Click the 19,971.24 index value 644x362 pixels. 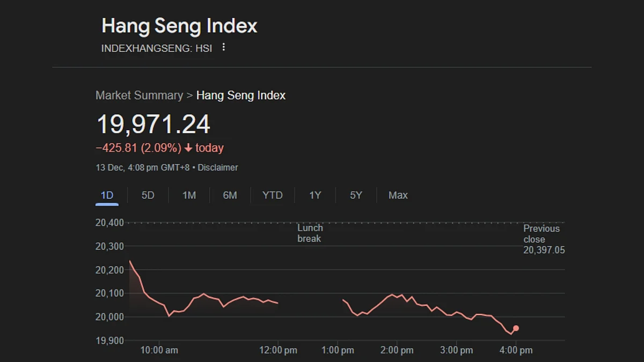pyautogui.click(x=153, y=124)
